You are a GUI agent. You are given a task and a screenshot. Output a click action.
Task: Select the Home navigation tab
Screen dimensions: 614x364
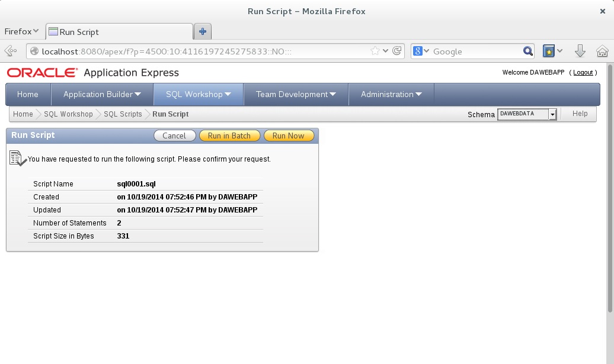(x=28, y=94)
